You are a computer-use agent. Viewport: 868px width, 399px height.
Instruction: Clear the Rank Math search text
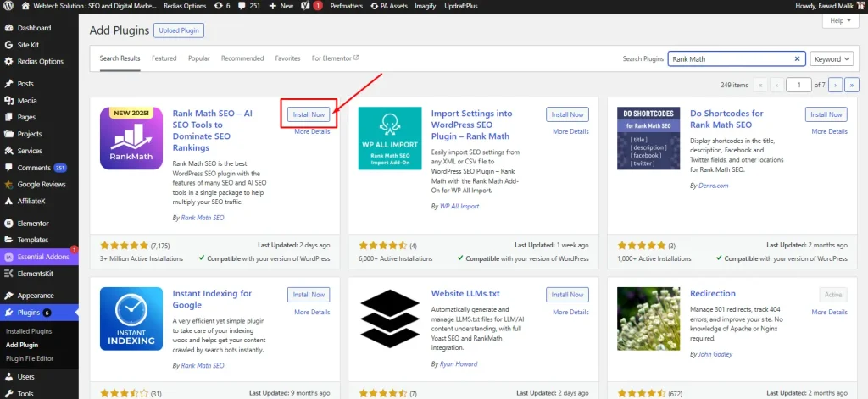(797, 58)
